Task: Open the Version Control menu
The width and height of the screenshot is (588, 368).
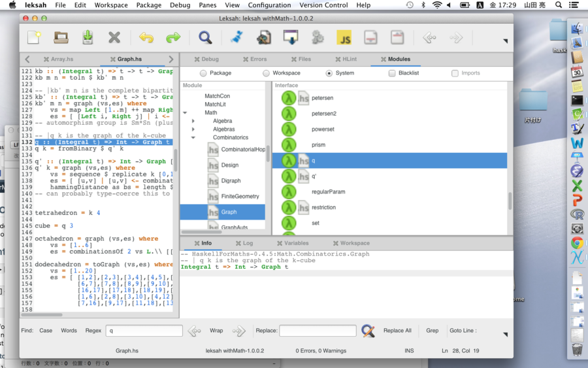Action: point(323,5)
